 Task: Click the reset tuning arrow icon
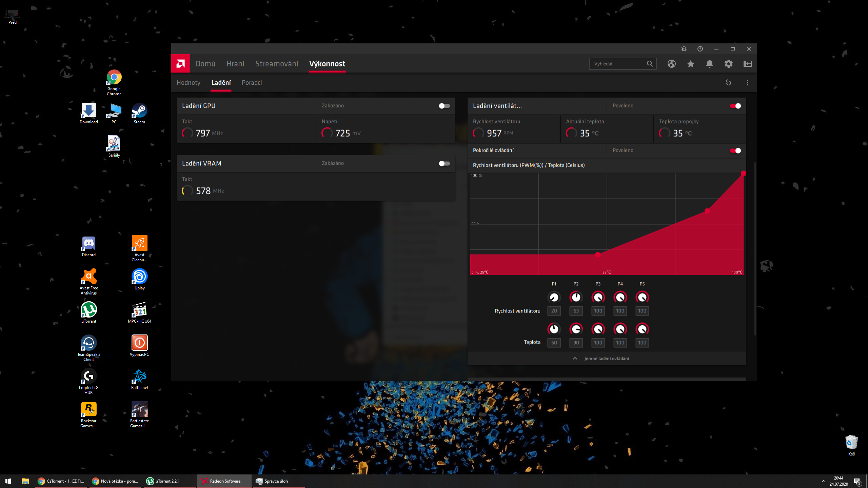(728, 83)
